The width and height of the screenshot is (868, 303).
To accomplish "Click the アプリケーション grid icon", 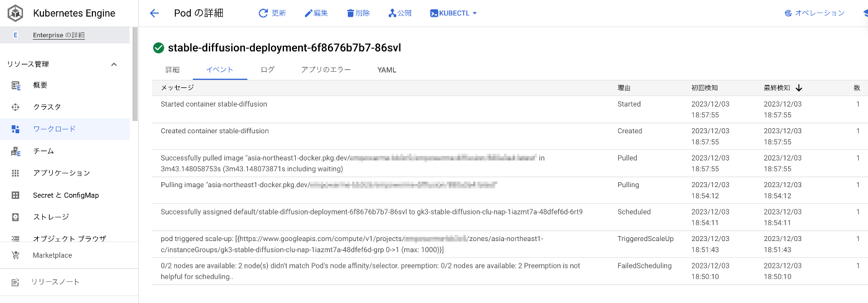I will tap(16, 173).
